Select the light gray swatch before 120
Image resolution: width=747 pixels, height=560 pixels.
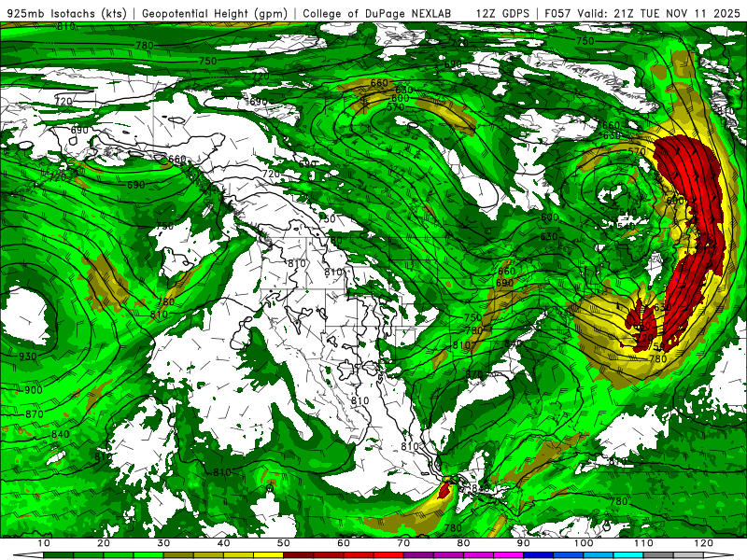688,555
